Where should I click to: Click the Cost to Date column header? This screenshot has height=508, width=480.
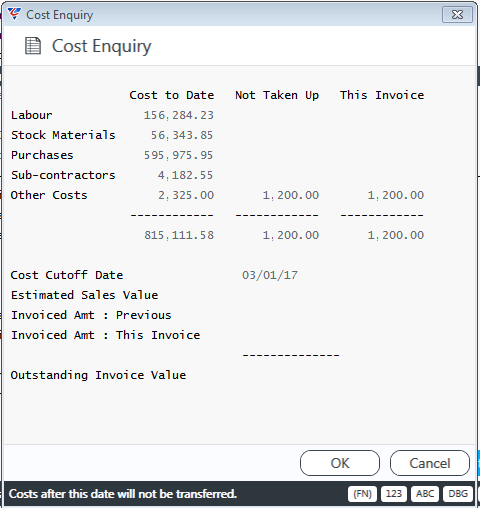tap(172, 95)
